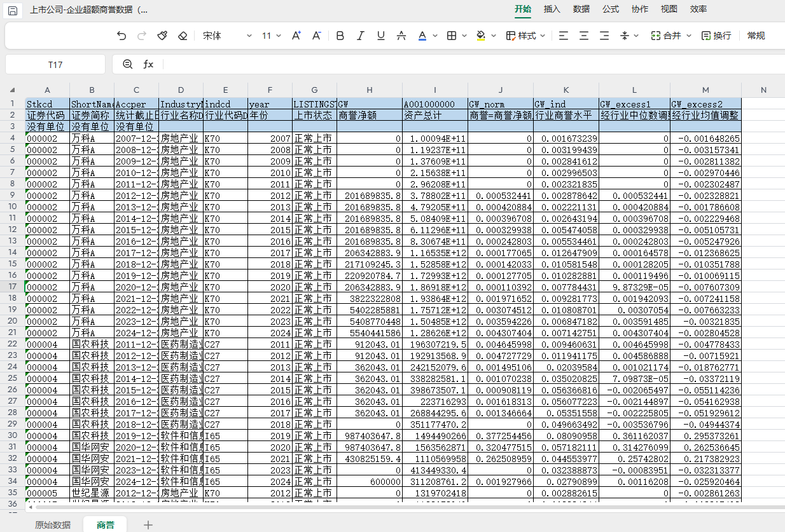
Task: Select column M header
Action: (705, 90)
